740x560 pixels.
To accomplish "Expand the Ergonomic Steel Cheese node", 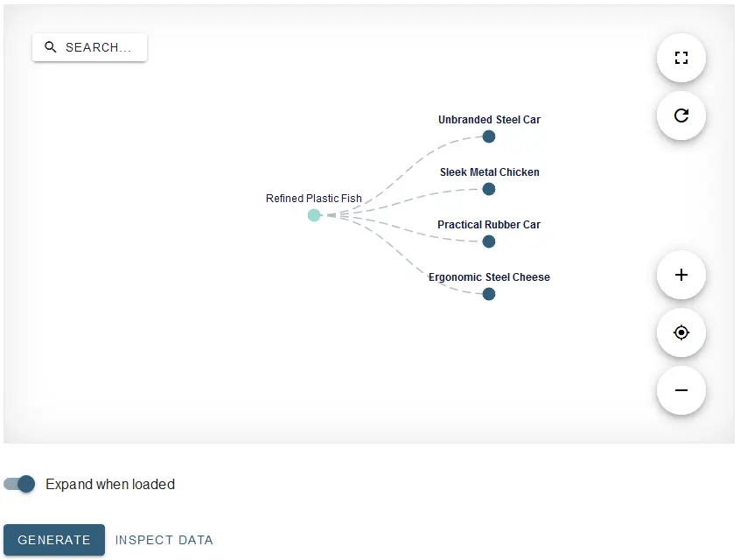I will (x=489, y=294).
